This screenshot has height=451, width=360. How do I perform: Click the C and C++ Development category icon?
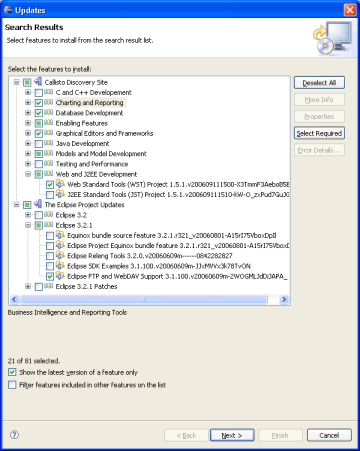coord(49,92)
